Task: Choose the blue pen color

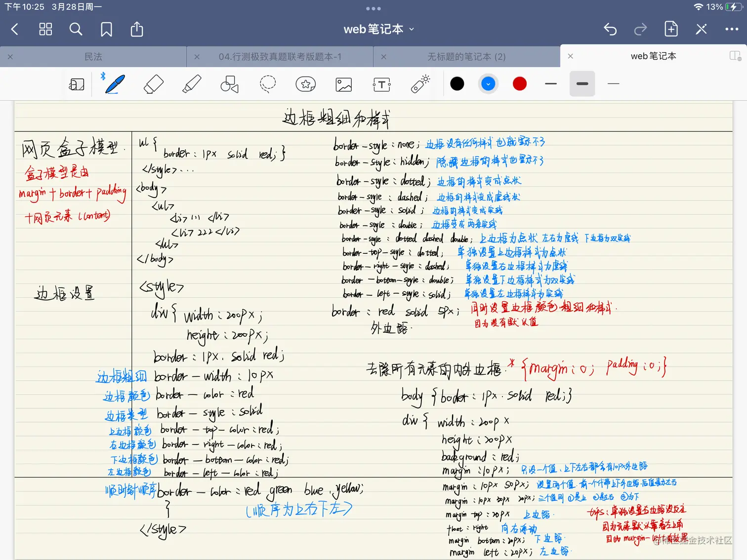Action: pos(488,84)
